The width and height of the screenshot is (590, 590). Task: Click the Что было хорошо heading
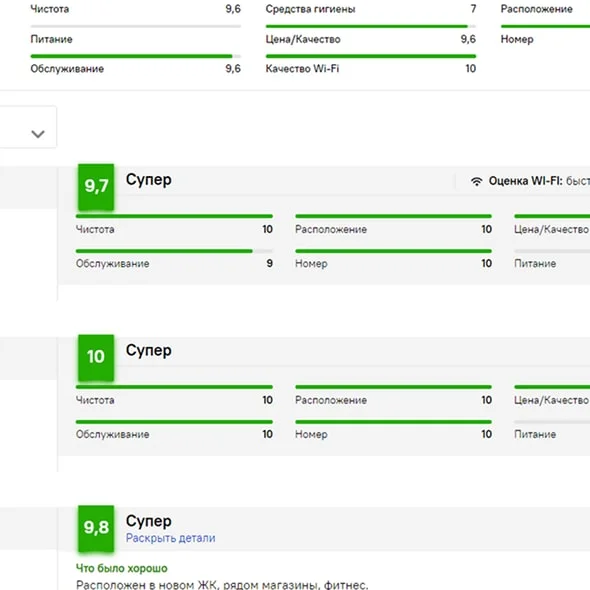pyautogui.click(x=122, y=568)
